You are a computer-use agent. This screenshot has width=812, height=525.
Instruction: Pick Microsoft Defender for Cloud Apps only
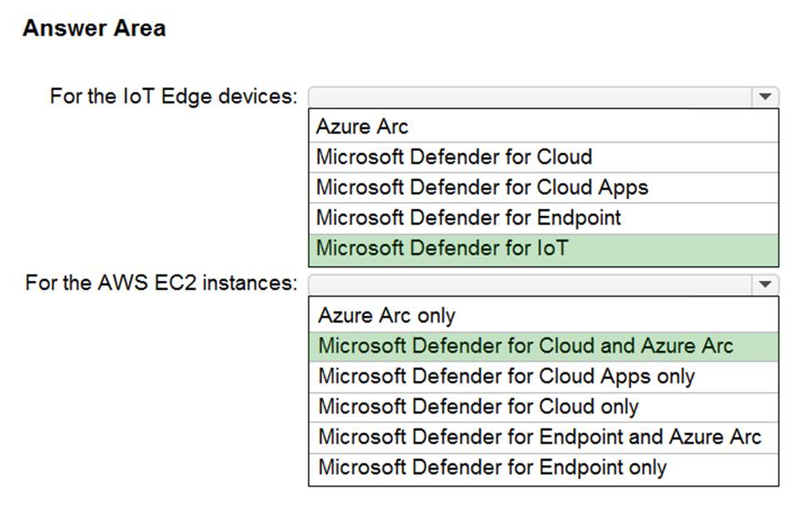tap(506, 376)
